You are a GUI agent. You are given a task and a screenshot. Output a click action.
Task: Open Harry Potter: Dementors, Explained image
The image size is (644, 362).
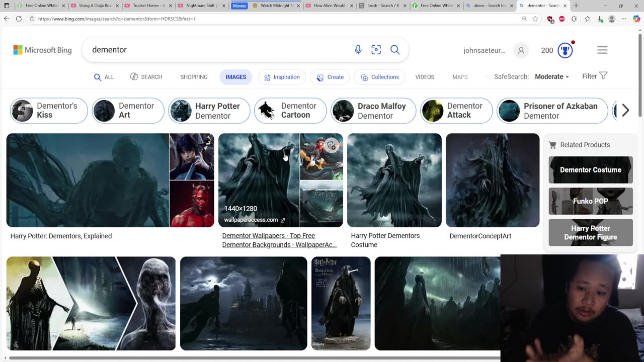tap(88, 180)
